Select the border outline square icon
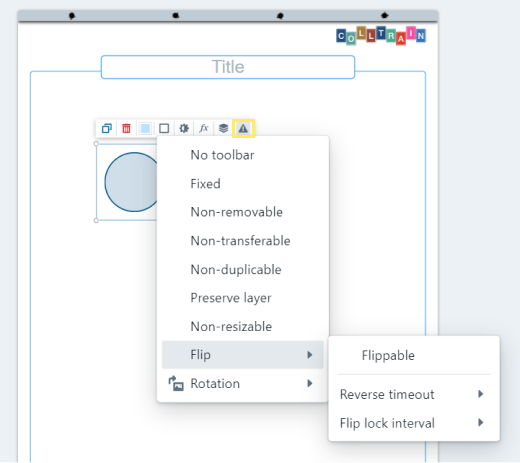This screenshot has width=520, height=463. [164, 128]
